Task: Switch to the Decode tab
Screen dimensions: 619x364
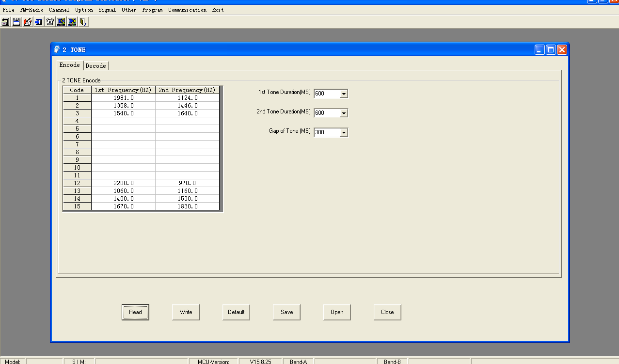Action: click(95, 66)
